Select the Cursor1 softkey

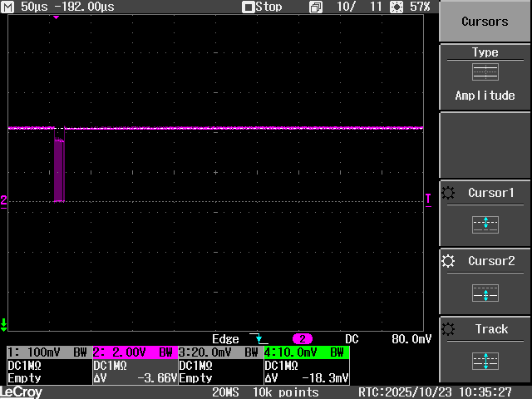point(485,213)
